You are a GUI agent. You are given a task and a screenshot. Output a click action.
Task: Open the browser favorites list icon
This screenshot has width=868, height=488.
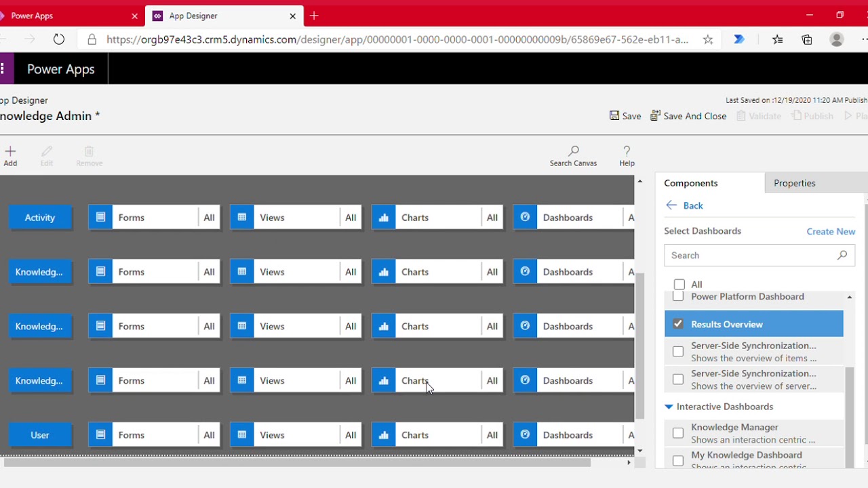tap(778, 39)
